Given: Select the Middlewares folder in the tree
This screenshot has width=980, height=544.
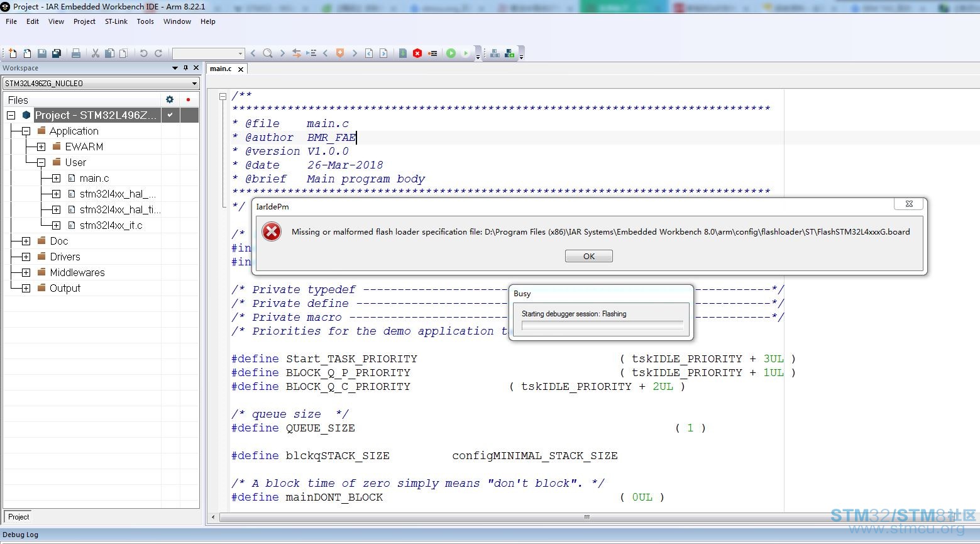Looking at the screenshot, I should (x=77, y=272).
